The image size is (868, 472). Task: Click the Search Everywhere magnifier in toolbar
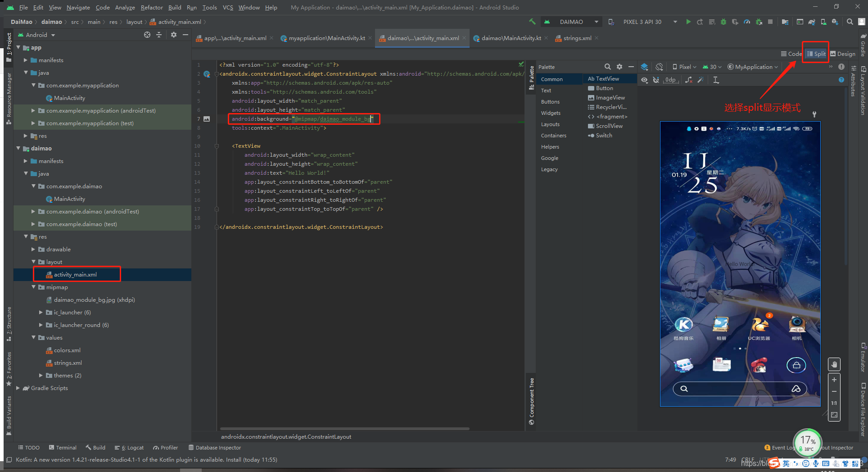click(850, 22)
